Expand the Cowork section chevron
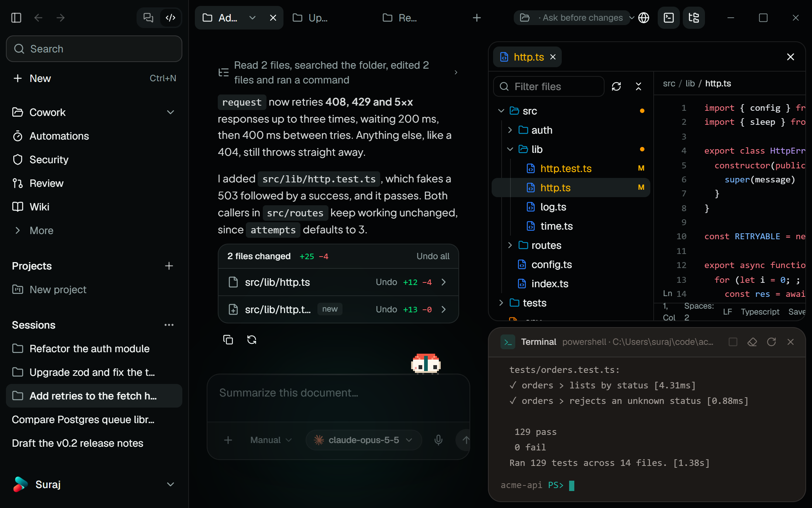Screen dimensions: 812x508 click(171, 112)
